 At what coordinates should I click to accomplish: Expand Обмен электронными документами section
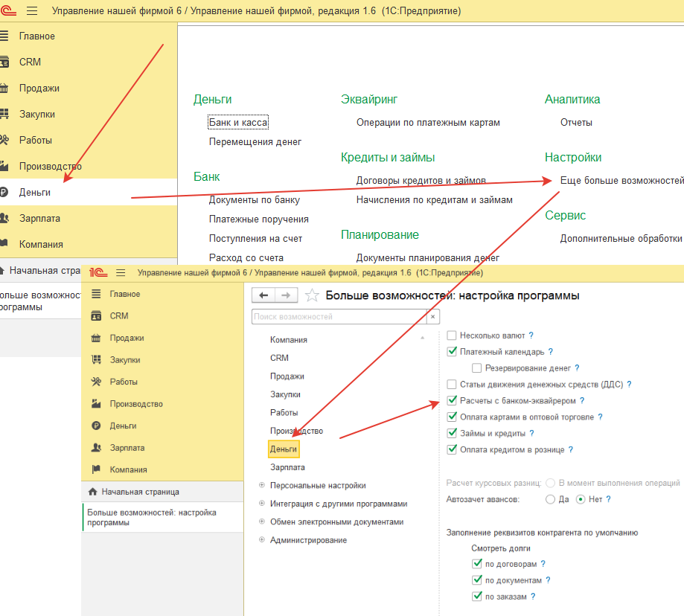262,522
